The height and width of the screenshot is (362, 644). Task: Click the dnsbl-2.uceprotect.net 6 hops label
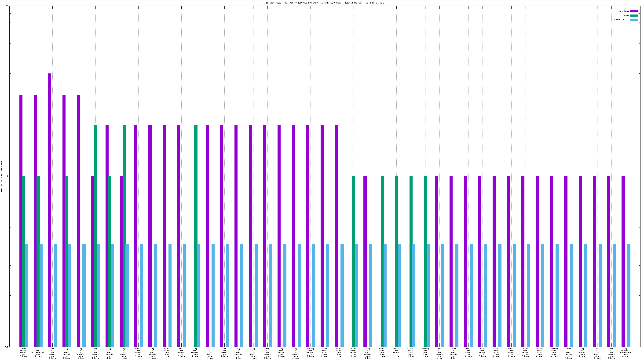click(x=626, y=352)
